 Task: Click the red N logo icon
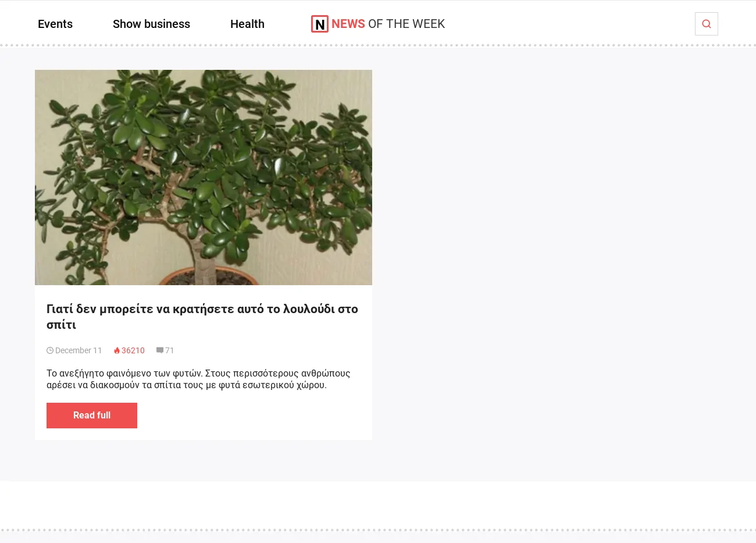(x=320, y=24)
